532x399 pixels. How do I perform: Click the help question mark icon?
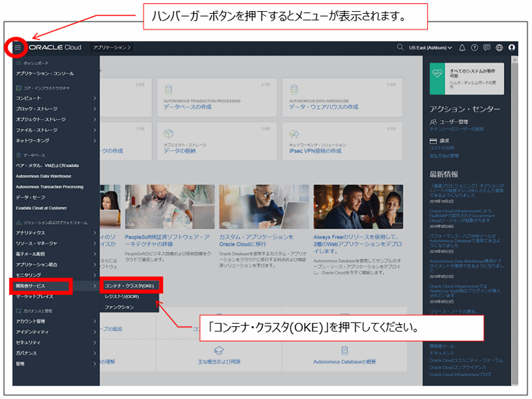click(475, 47)
